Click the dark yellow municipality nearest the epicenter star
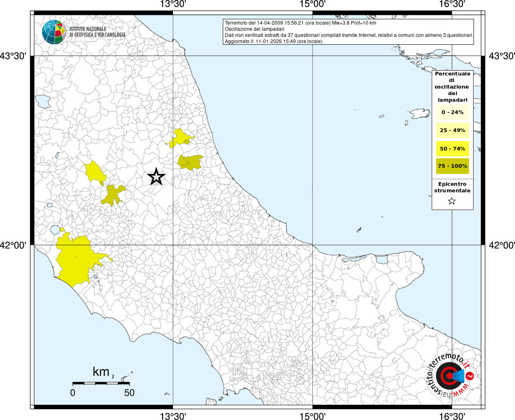The height and width of the screenshot is (420, 515). (x=190, y=162)
